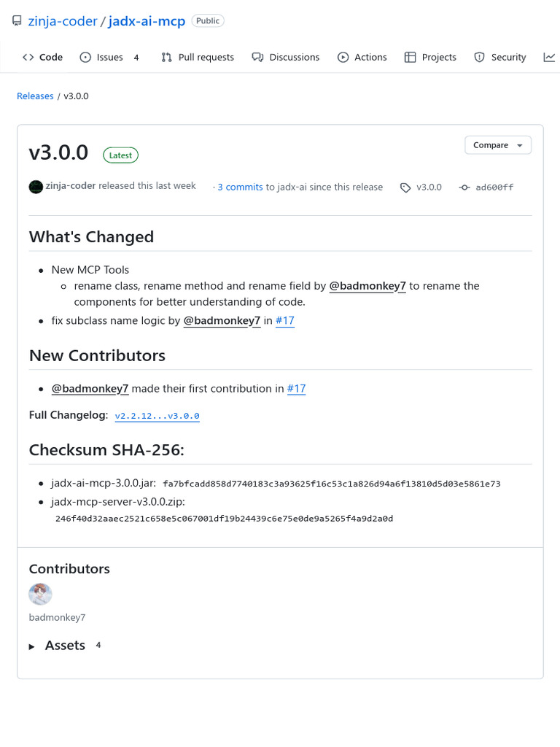The width and height of the screenshot is (560, 747).
Task: Open the 3 commits link
Action: click(240, 187)
